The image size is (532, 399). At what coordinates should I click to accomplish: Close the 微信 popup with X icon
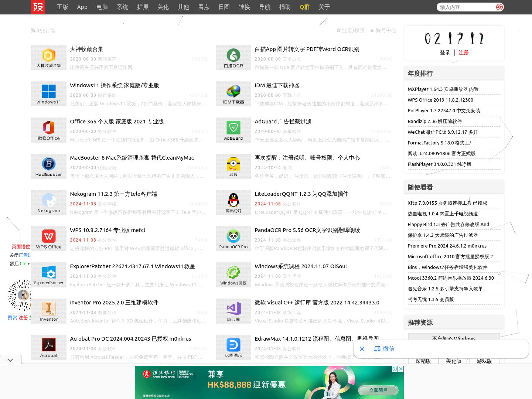point(362,349)
